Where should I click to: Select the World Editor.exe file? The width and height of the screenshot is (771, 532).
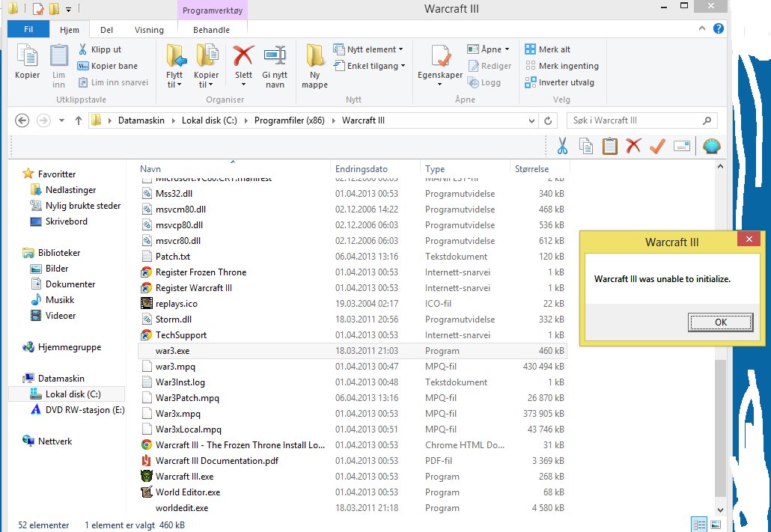[188, 492]
